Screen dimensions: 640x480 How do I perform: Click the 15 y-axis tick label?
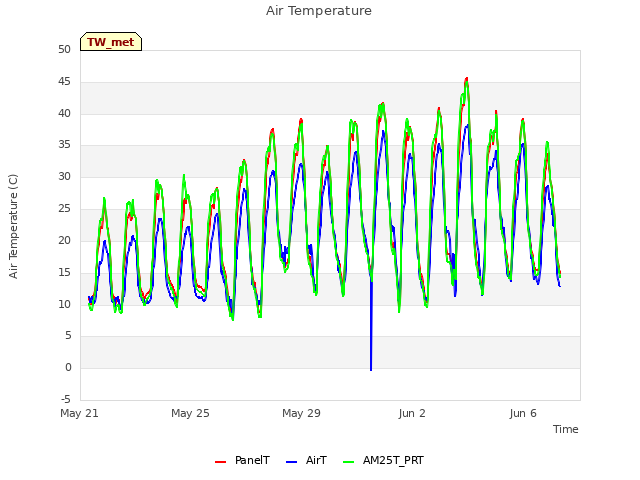click(64, 272)
